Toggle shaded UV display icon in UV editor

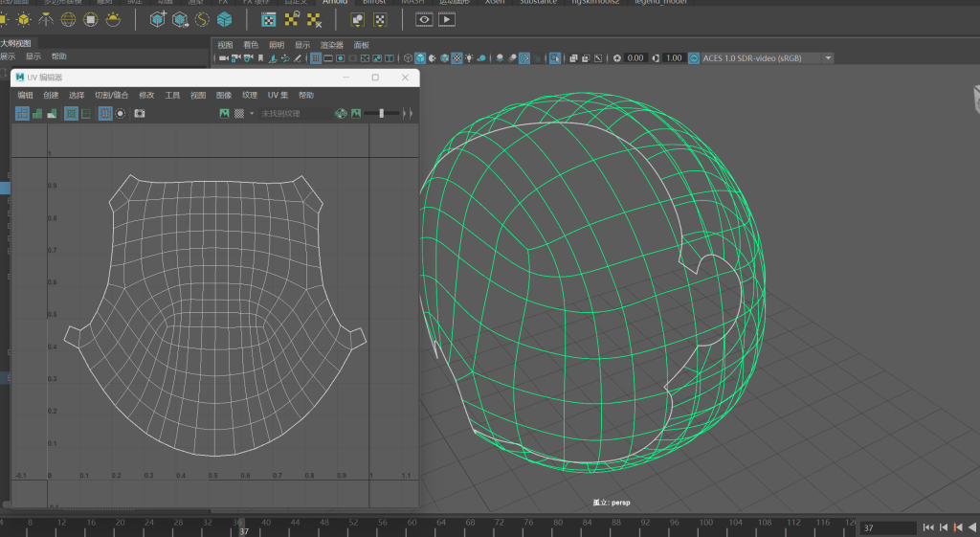(37, 113)
